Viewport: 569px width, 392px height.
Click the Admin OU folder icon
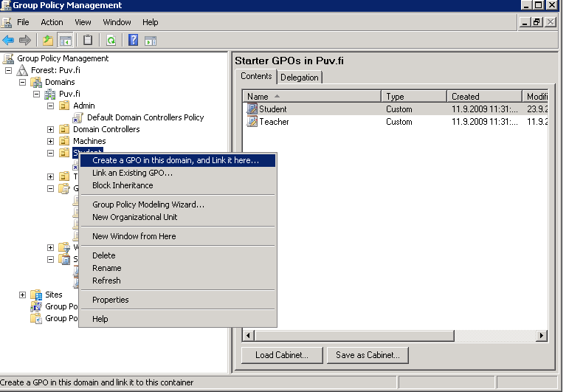pyautogui.click(x=64, y=106)
